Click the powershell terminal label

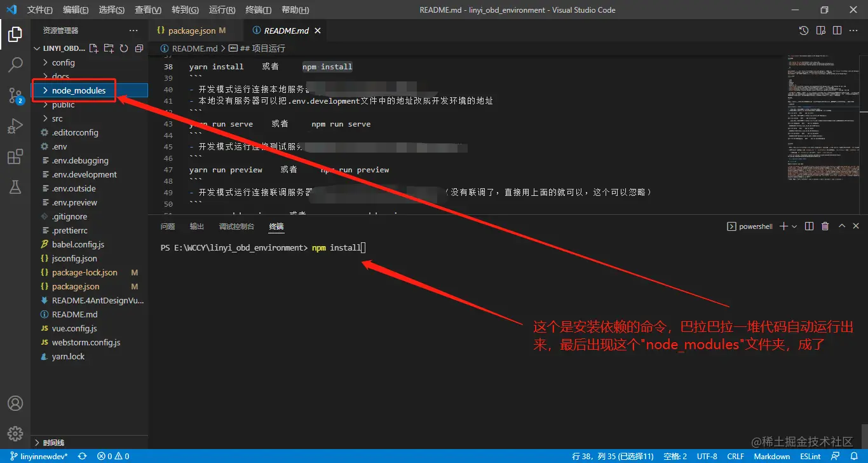[x=750, y=226]
